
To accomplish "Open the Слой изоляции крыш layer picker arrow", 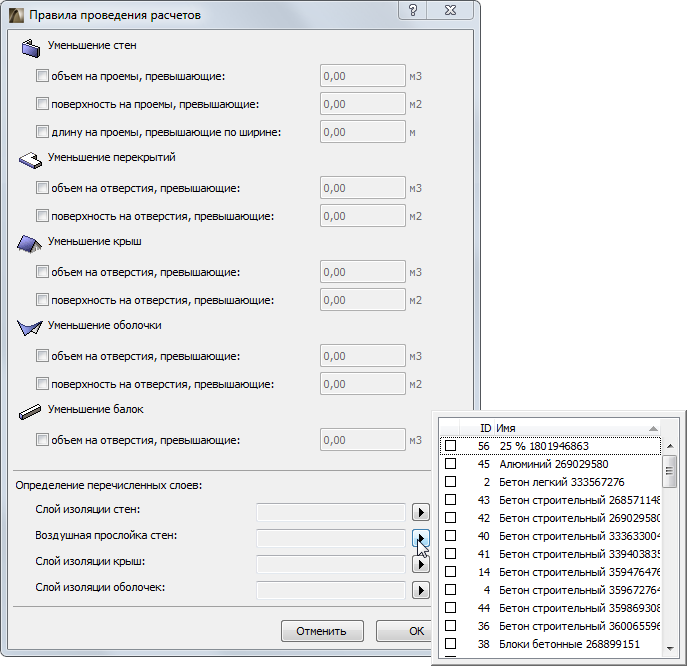I will tap(421, 564).
